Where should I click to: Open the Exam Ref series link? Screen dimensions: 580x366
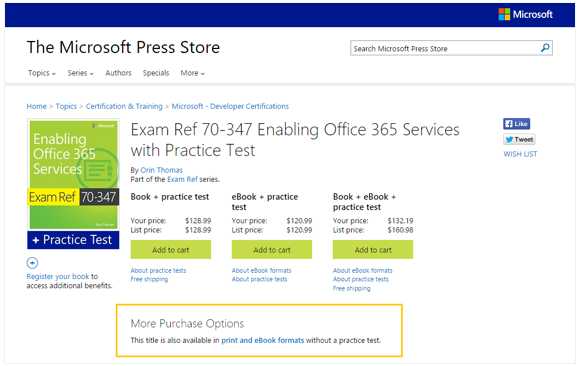click(x=182, y=179)
